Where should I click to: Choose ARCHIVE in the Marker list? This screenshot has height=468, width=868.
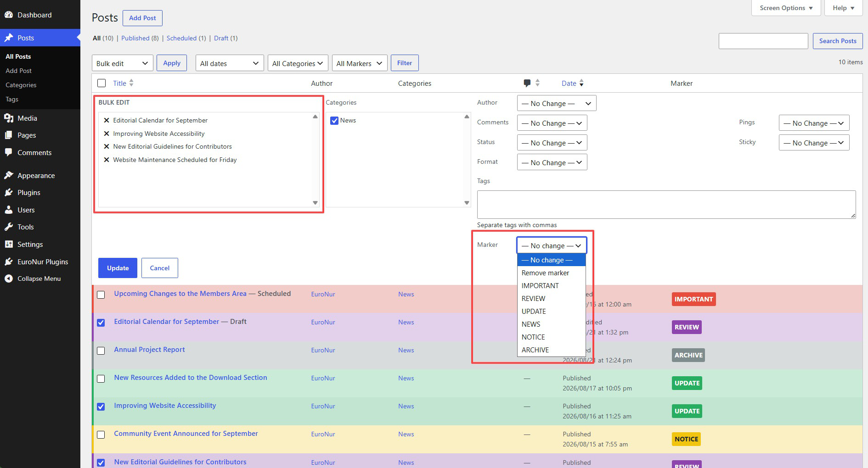(x=551, y=350)
